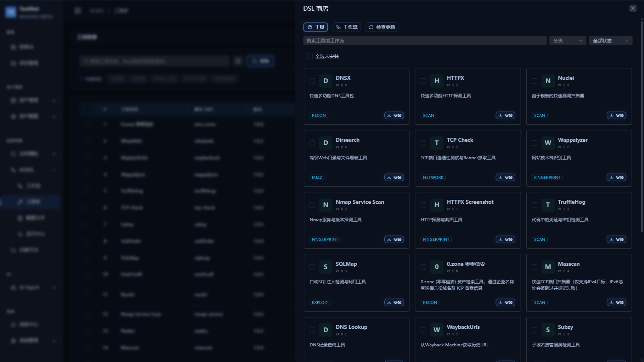
Task: Switch to the 工具 tab
Action: [x=316, y=27]
